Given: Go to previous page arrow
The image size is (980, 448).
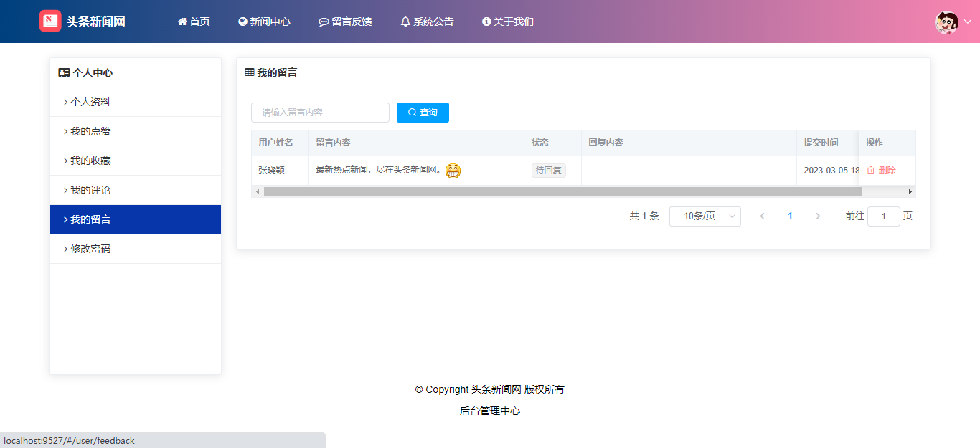Looking at the screenshot, I should coord(762,216).
